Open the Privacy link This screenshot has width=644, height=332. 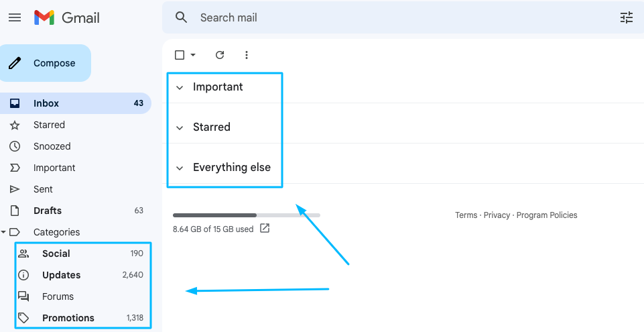(x=497, y=215)
